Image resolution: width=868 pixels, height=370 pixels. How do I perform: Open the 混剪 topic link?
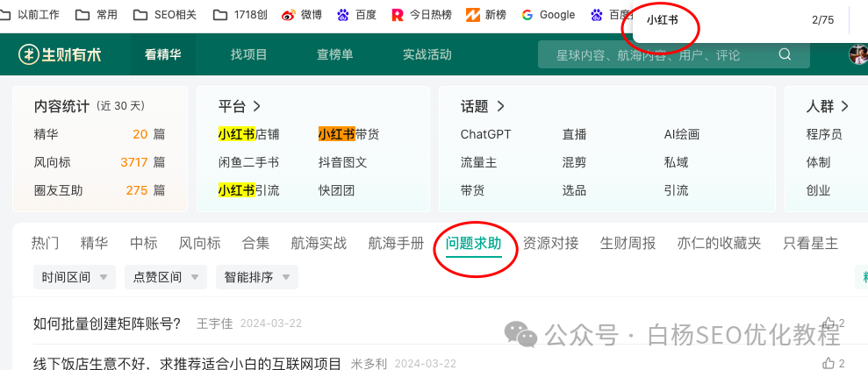575,162
